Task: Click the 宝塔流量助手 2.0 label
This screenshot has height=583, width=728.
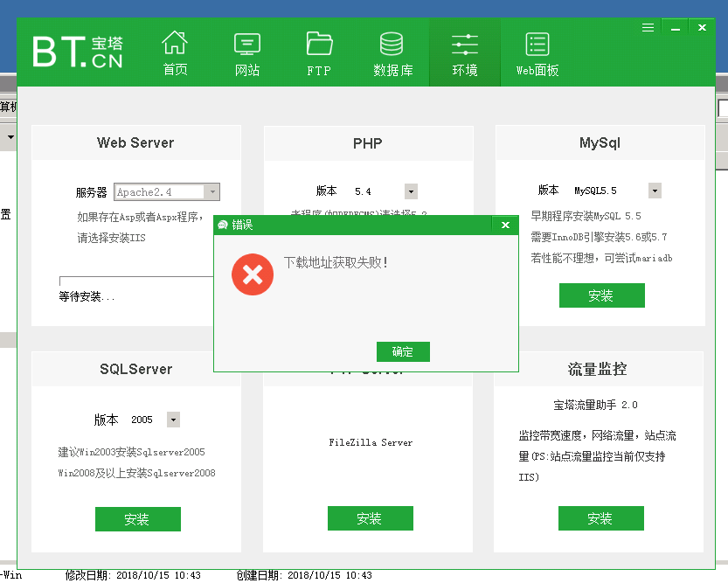Action: 596,405
